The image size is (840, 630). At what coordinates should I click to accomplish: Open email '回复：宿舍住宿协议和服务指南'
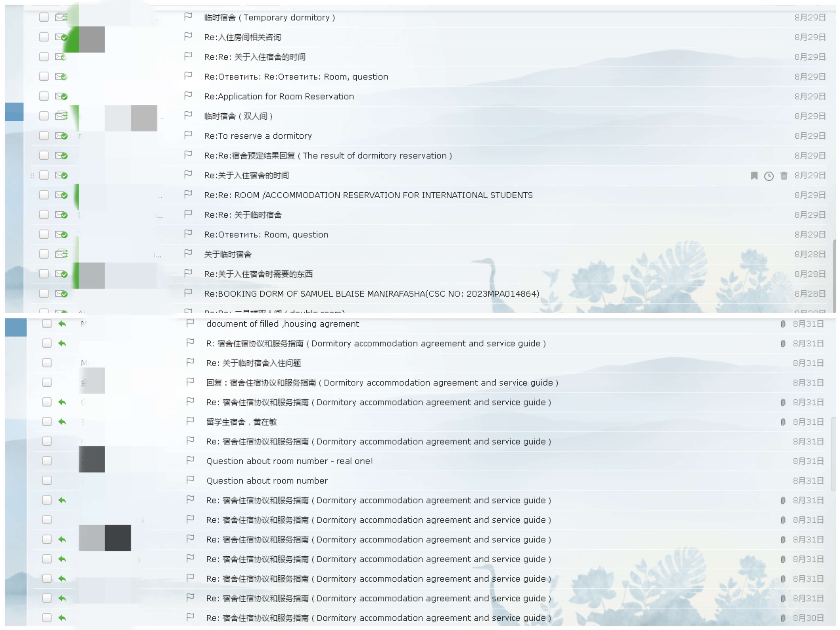382,382
